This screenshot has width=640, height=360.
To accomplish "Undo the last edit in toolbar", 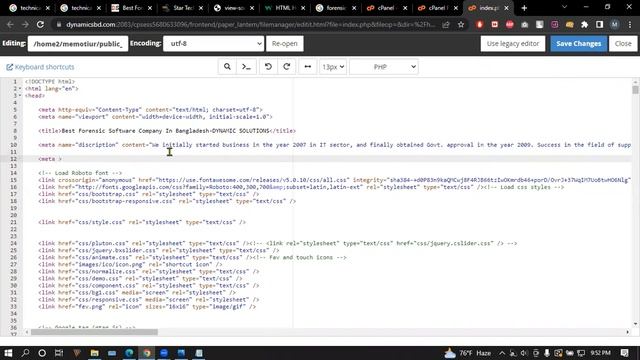I will pos(268,67).
